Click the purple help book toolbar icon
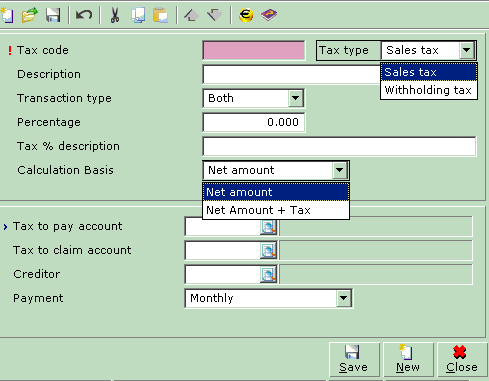The image size is (489, 381). tap(269, 15)
